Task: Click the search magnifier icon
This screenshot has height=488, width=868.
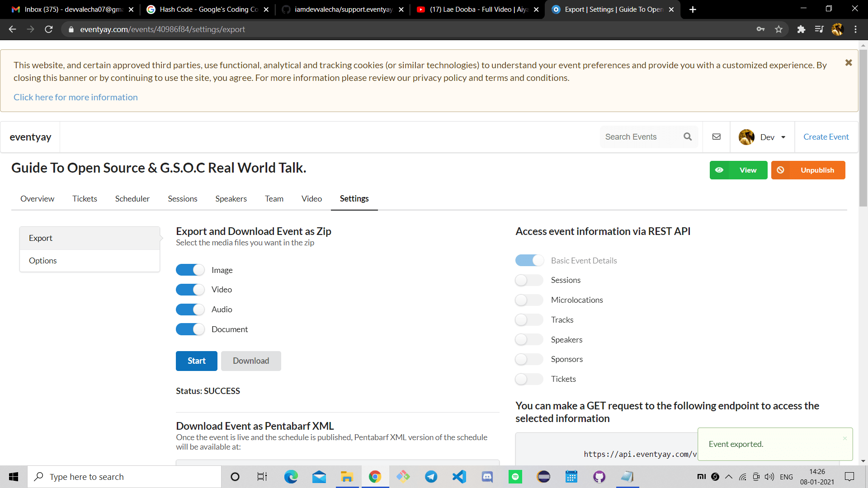Action: [x=688, y=136]
